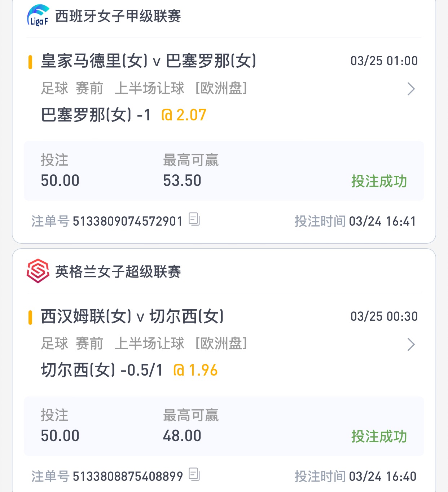Open 英格兰女子超级联赛 league title
Viewport: 448px width, 492px height.
[118, 272]
